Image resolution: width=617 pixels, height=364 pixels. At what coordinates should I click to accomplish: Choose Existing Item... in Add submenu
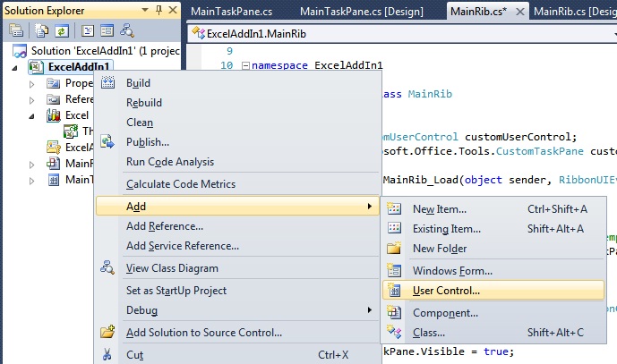[x=493, y=229]
